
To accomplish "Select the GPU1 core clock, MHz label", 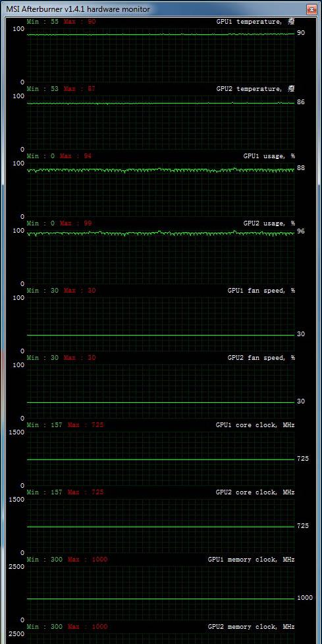I will click(255, 425).
